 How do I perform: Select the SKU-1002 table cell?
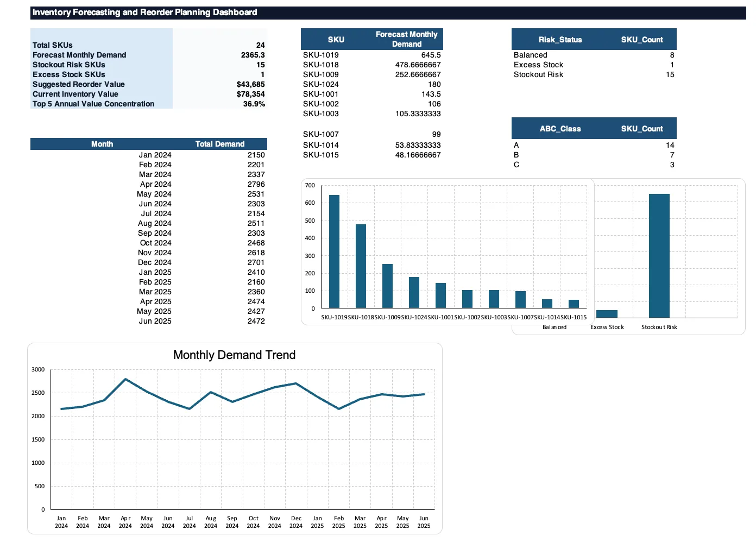[x=321, y=104]
